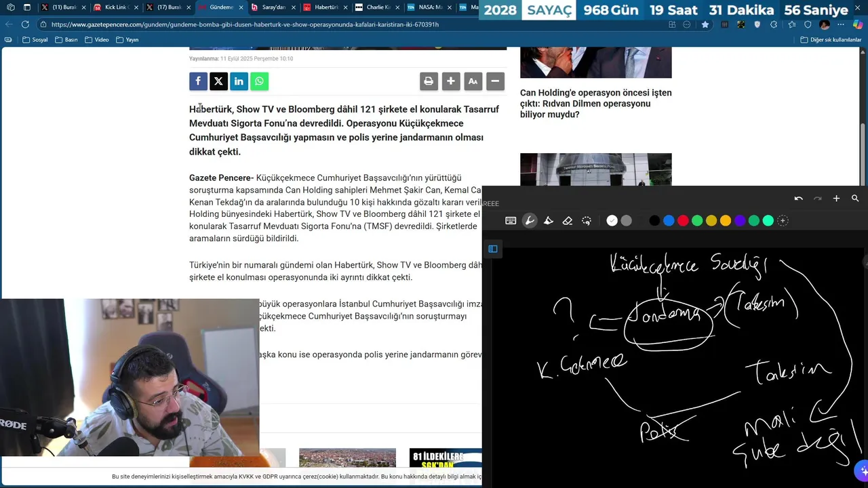This screenshot has width=868, height=488.
Task: Open Diğer sık kullanılanlar folder
Action: tap(831, 40)
